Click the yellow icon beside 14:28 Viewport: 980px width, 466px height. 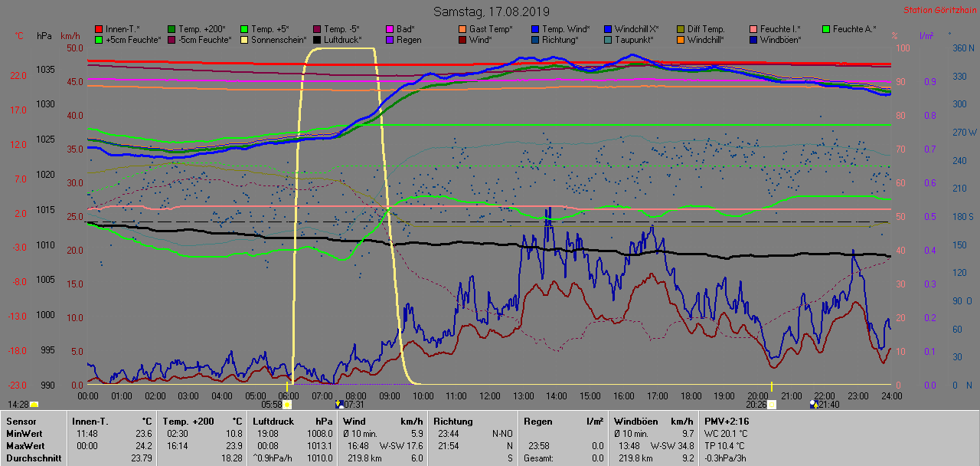34,404
